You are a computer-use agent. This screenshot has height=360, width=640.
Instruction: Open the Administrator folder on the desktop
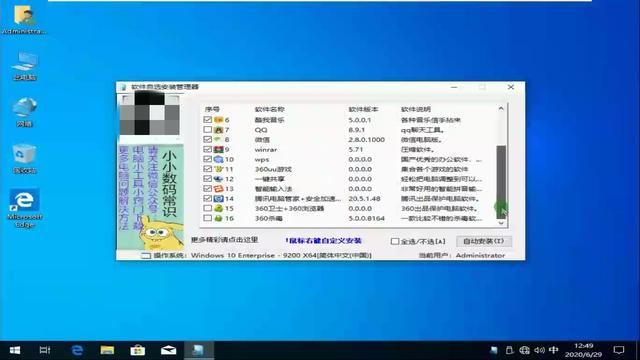pyautogui.click(x=24, y=20)
